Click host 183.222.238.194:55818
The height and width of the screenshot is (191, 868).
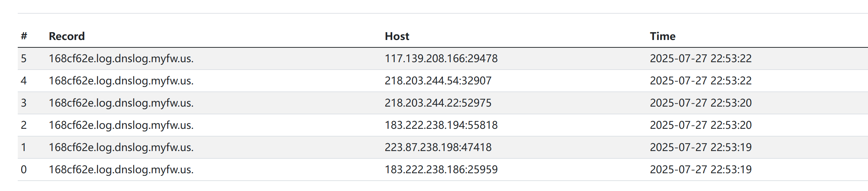click(441, 125)
